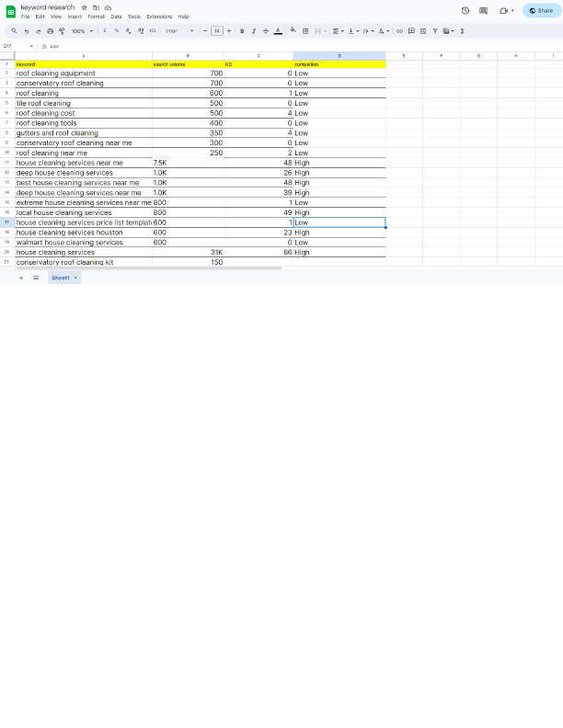Toggle bold formatting

pos(242,31)
